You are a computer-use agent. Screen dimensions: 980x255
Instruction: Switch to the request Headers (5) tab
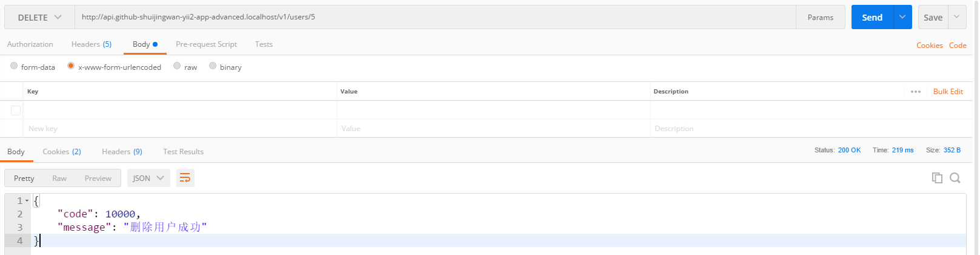click(x=92, y=44)
